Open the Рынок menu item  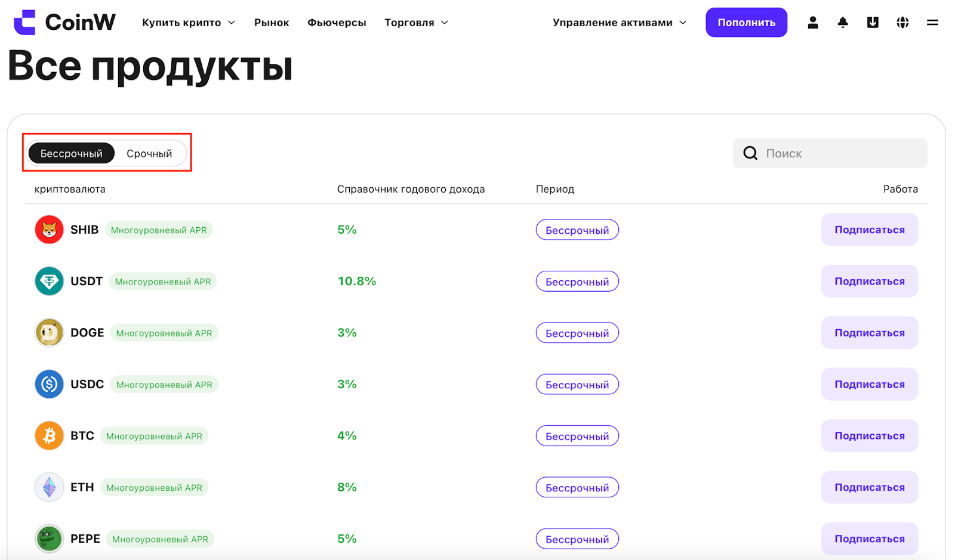point(272,23)
